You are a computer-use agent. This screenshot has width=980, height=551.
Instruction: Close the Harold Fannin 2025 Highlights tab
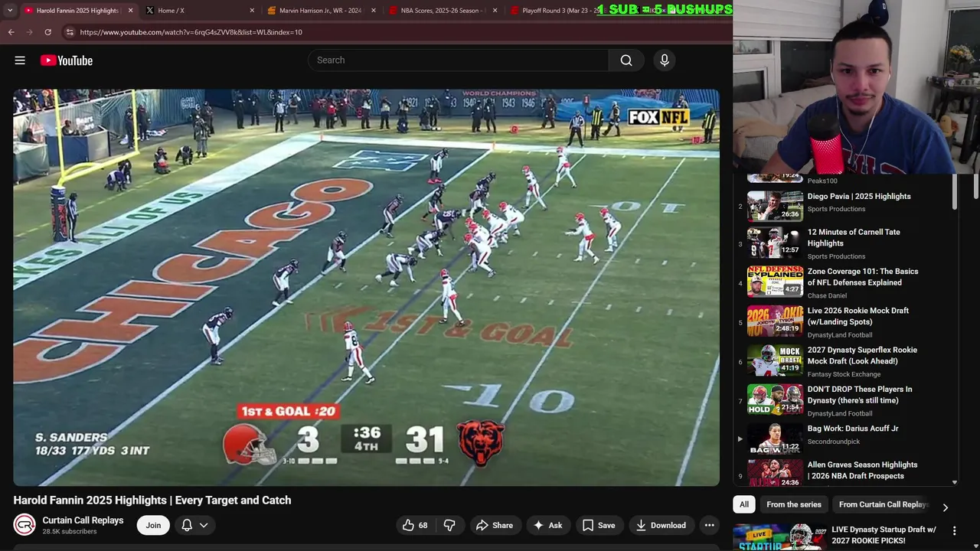pos(130,11)
